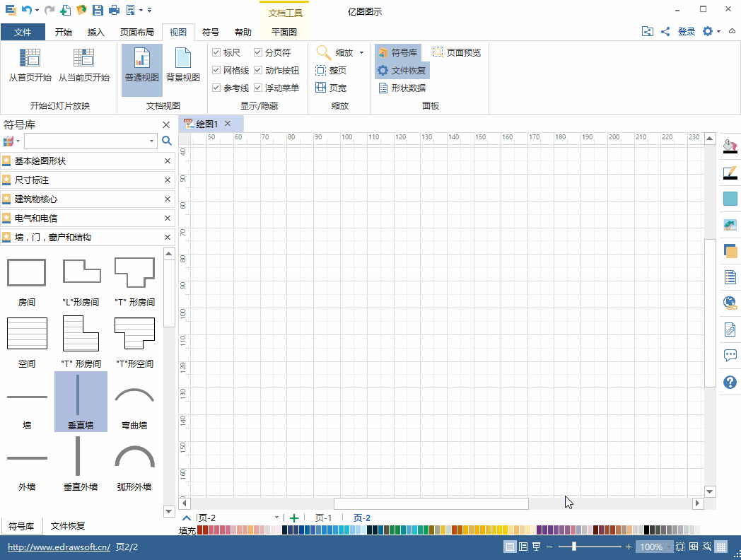The image size is (741, 560).
Task: Open the help question mark icon
Action: [730, 382]
